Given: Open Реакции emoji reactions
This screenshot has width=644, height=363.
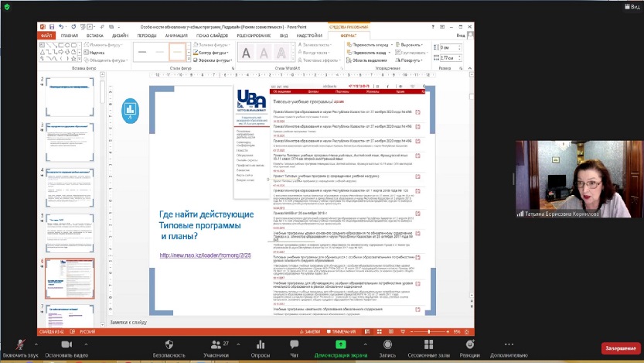Looking at the screenshot, I should [469, 344].
